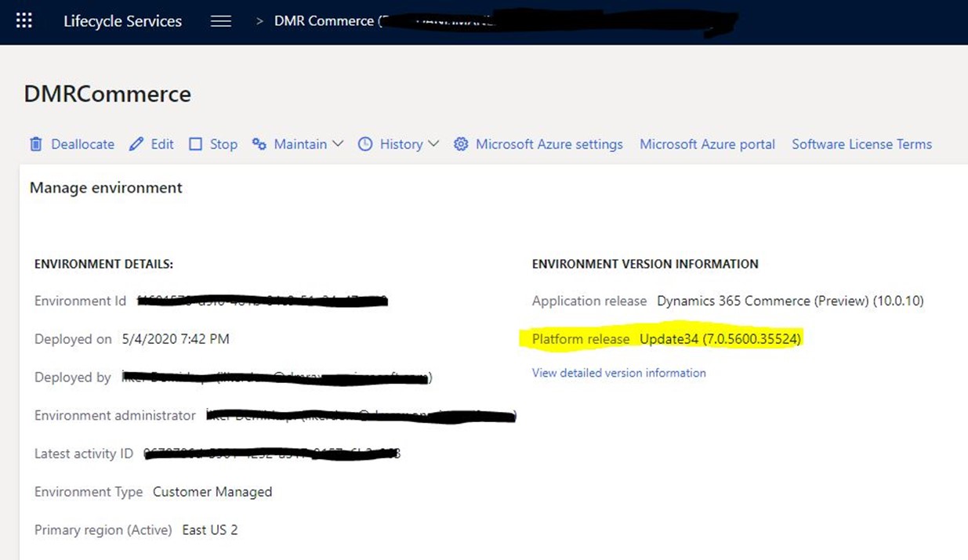Screen dimensions: 968x560
Task: Go to Lifecycle Services home
Action: point(122,21)
